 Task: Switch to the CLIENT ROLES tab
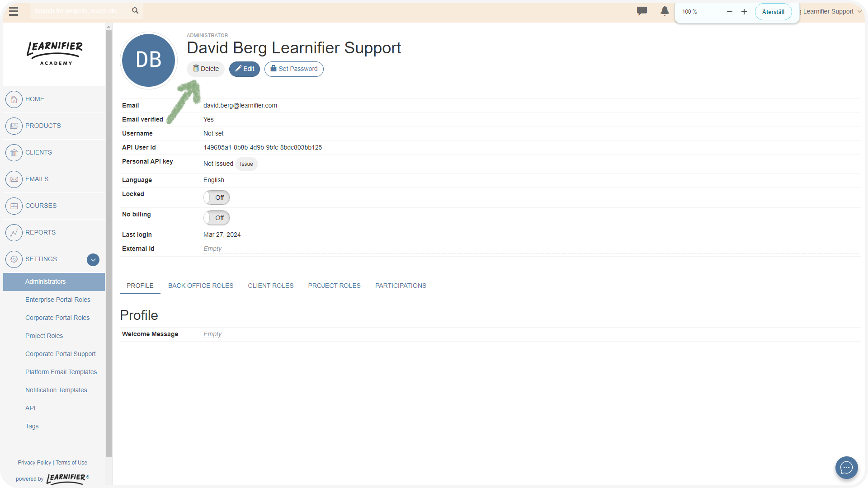coord(271,286)
